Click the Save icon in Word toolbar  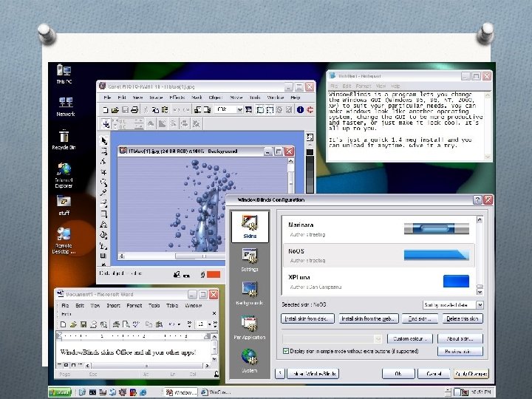pyautogui.click(x=83, y=324)
